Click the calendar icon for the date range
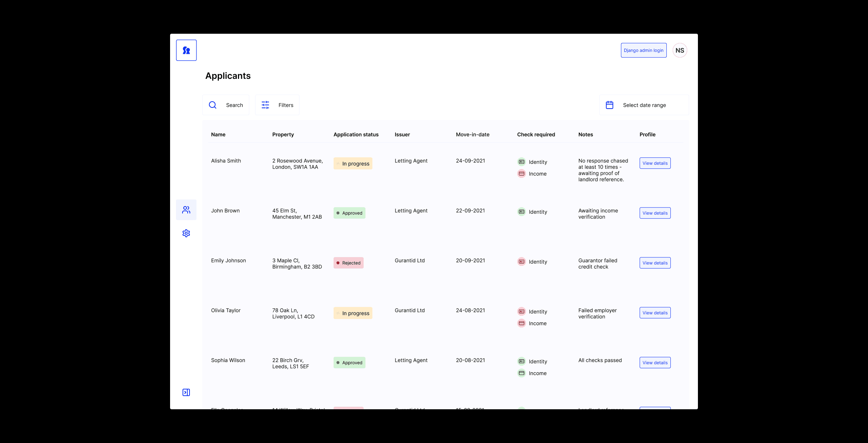Image resolution: width=868 pixels, height=443 pixels. (610, 105)
